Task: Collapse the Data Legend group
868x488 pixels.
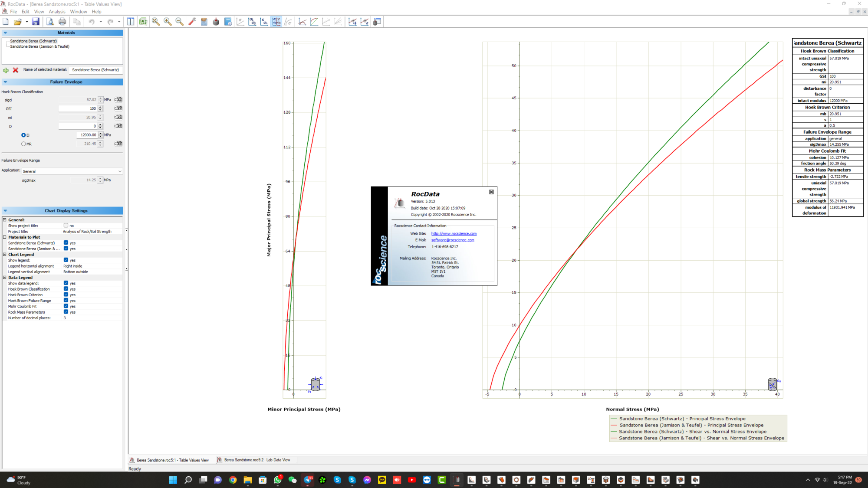Action: pos(5,278)
